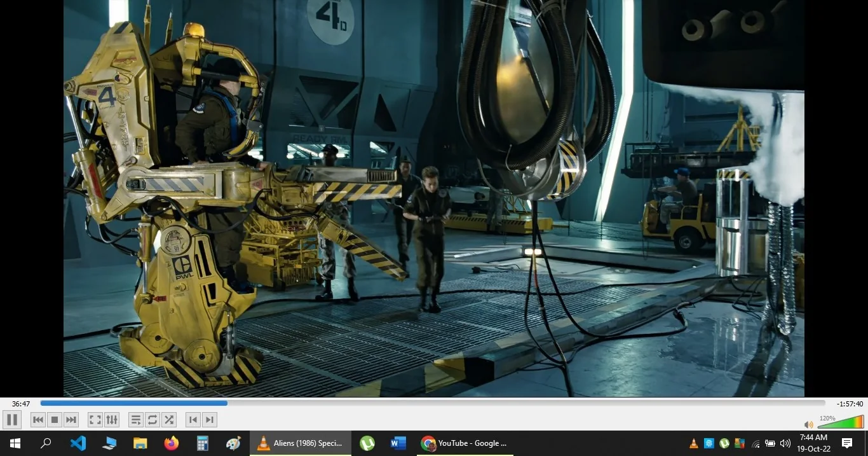Toggle loop playback mode

152,420
